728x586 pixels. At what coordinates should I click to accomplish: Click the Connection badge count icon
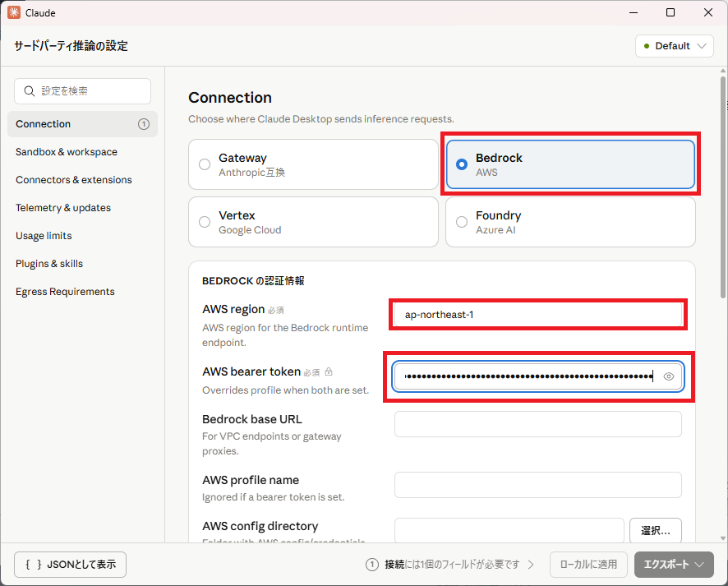(144, 124)
